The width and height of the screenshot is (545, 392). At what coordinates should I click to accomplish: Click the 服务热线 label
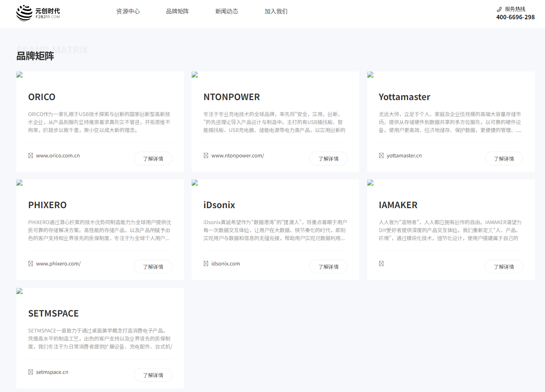click(x=515, y=9)
